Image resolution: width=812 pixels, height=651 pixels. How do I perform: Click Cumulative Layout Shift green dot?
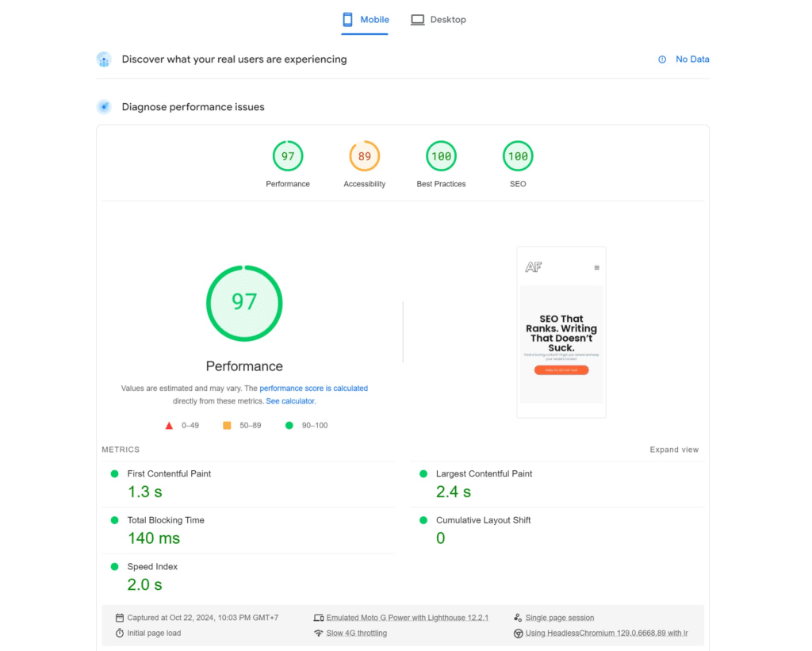pyautogui.click(x=423, y=520)
